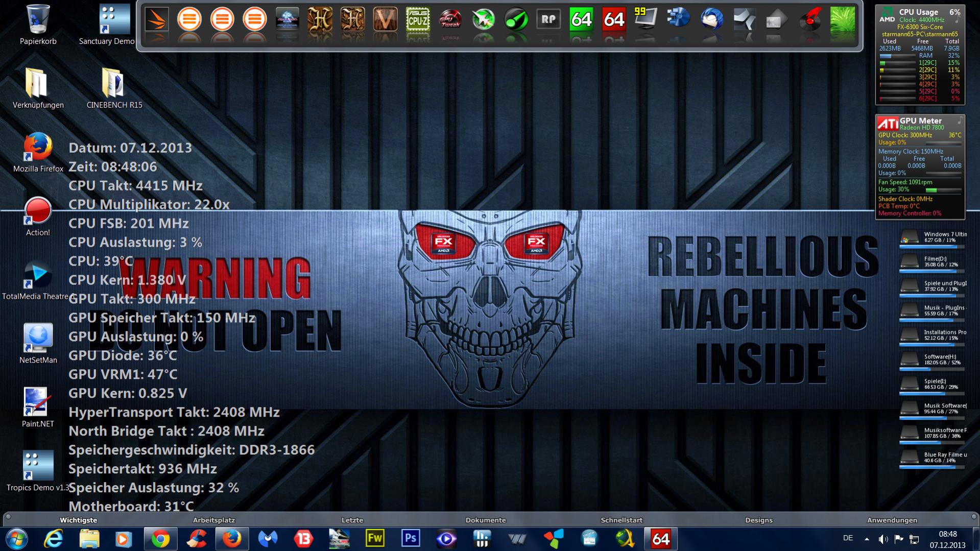Click the 'CPU Takt: 4415 MHz' text
Image resolution: width=980 pixels, height=551 pixels.
135,185
